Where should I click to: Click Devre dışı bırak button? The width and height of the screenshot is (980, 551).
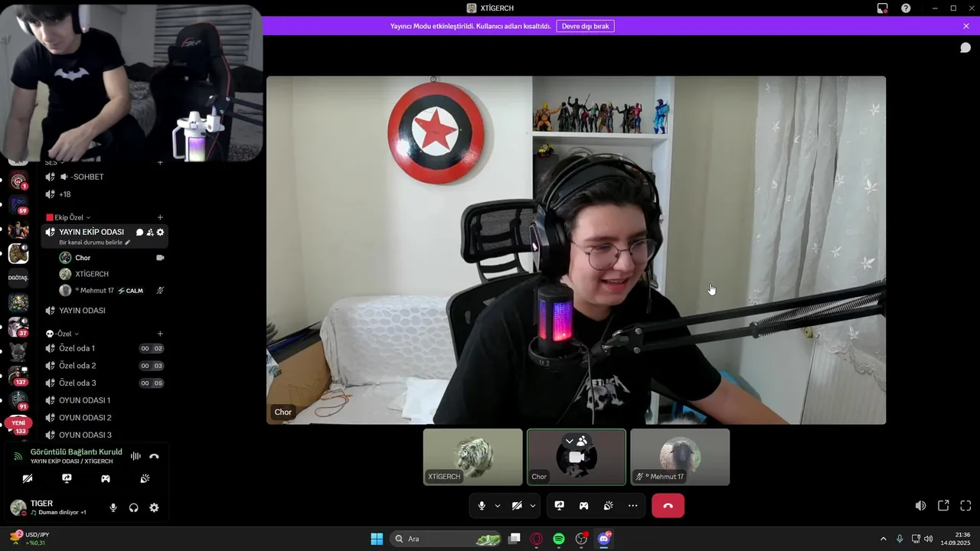click(586, 26)
